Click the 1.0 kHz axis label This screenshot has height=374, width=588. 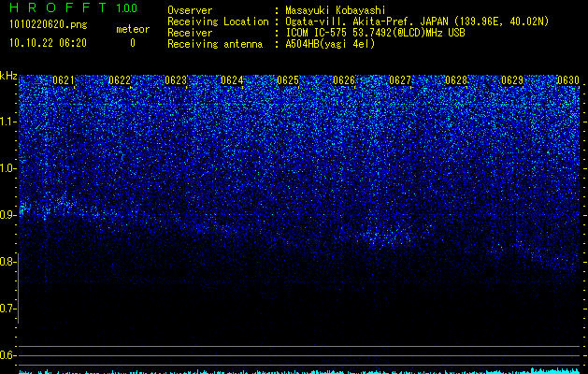click(7, 168)
